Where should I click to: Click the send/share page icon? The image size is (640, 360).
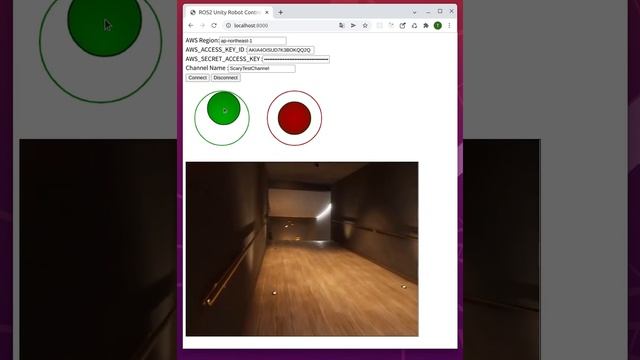coord(353,25)
